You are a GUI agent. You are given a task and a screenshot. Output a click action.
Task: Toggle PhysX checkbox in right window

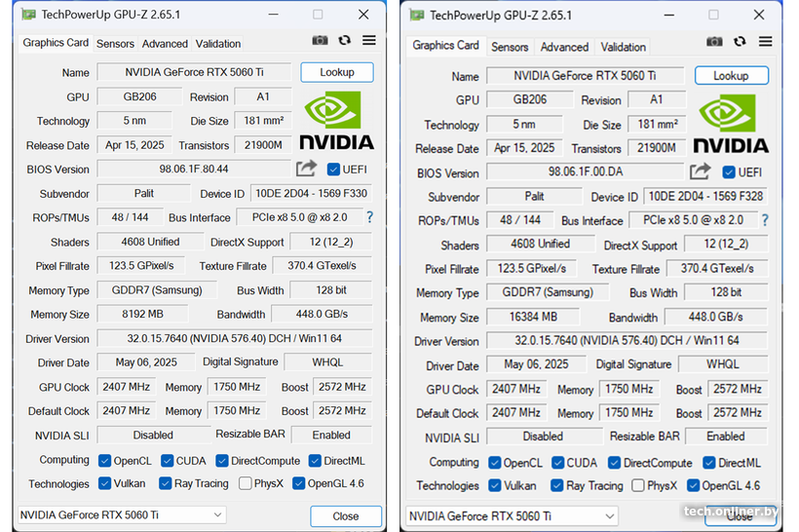[638, 485]
